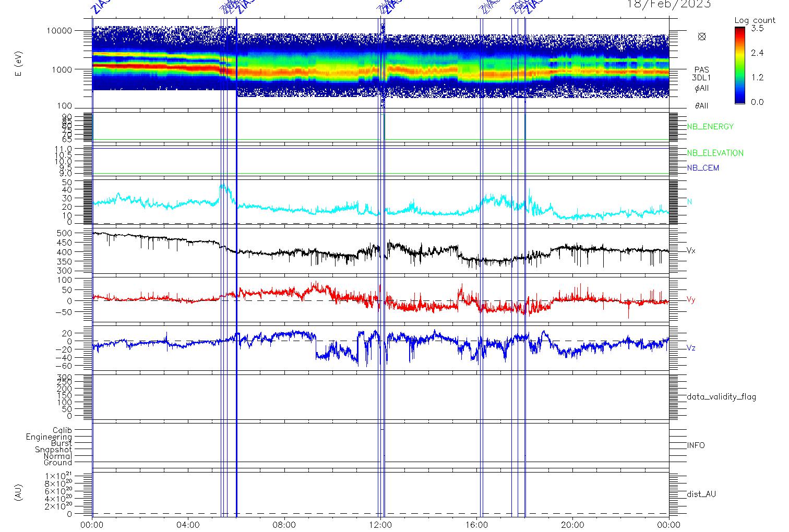
Task: Click the -60 tick on Vz axis
Action: 63,366
